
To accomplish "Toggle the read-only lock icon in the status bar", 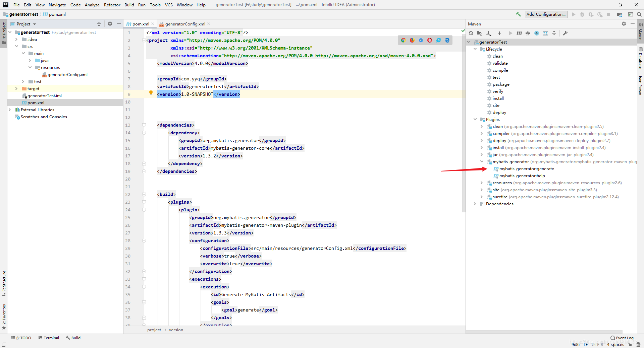I will 630,345.
